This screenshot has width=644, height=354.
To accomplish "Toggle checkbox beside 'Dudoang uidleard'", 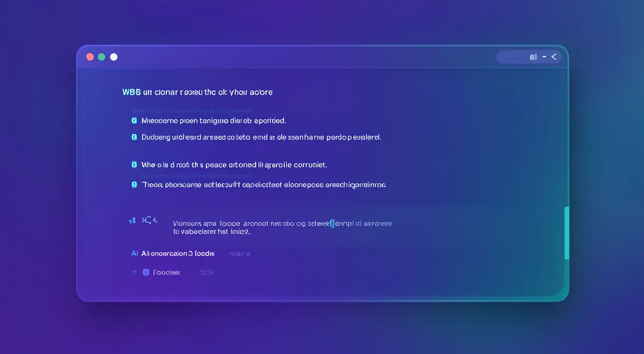I will 134,137.
